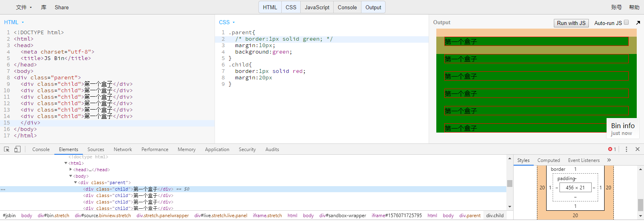Click the ellipsis beside the selected child node
The width and height of the screenshot is (644, 222).
[3, 189]
